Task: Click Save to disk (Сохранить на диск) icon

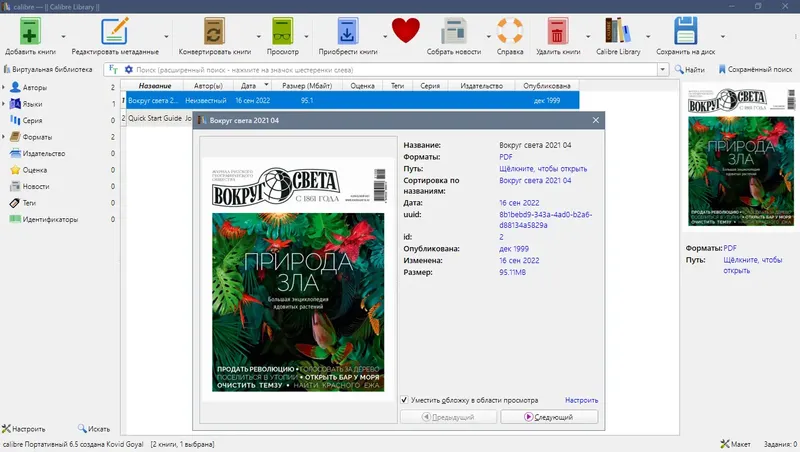Action: [x=685, y=31]
